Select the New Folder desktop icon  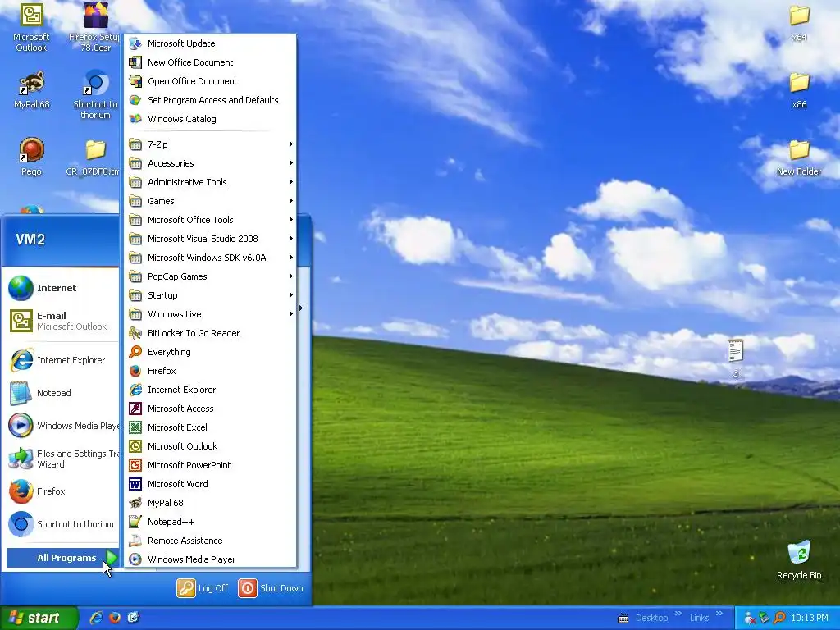(799, 158)
